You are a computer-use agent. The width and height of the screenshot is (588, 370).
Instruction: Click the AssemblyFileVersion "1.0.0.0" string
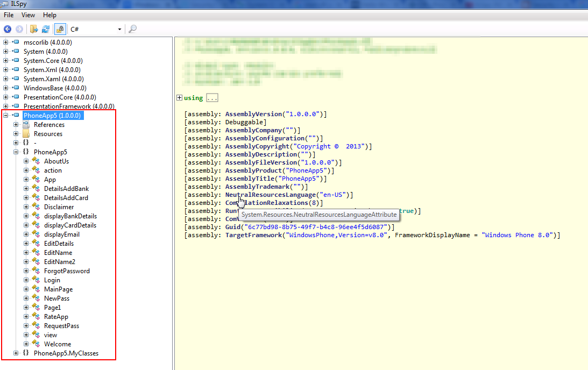click(317, 163)
